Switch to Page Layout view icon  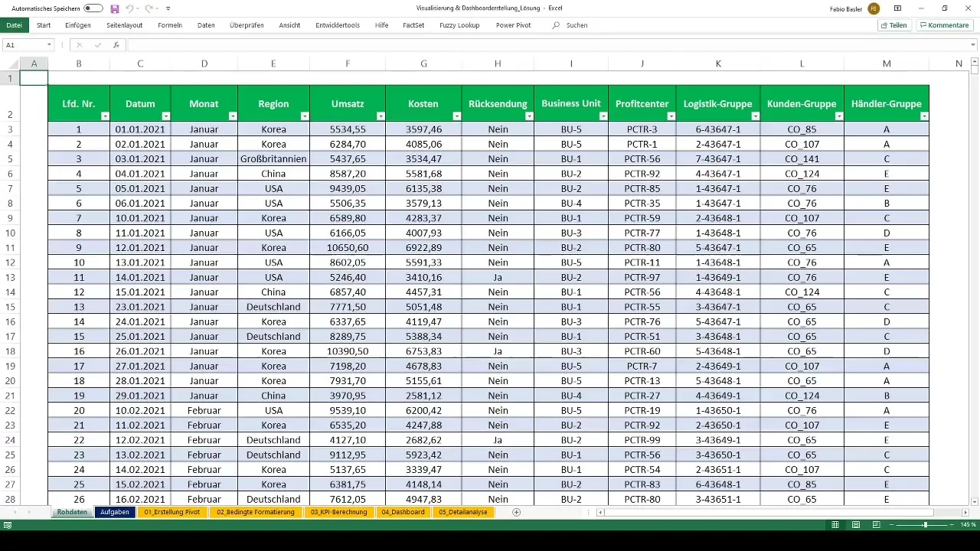pos(855,525)
